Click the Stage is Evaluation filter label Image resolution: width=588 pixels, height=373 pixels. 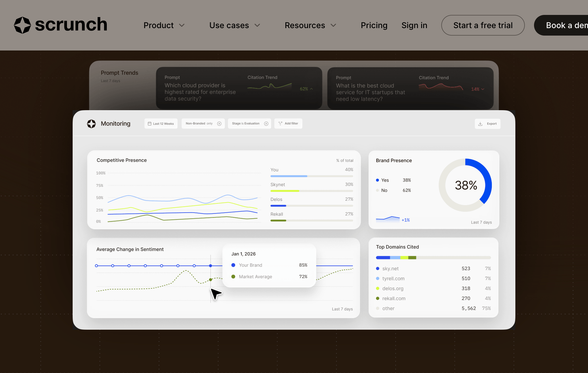click(x=246, y=124)
